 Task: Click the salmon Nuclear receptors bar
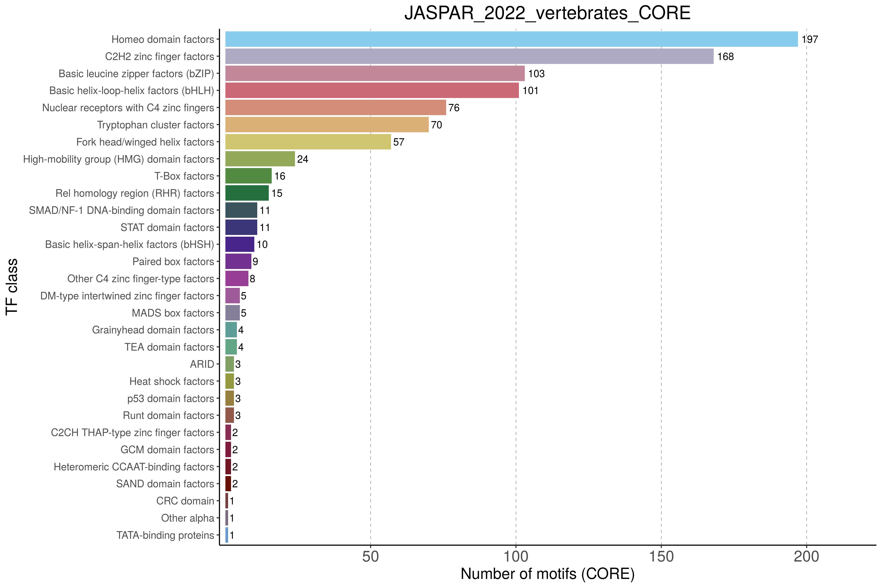click(336, 107)
